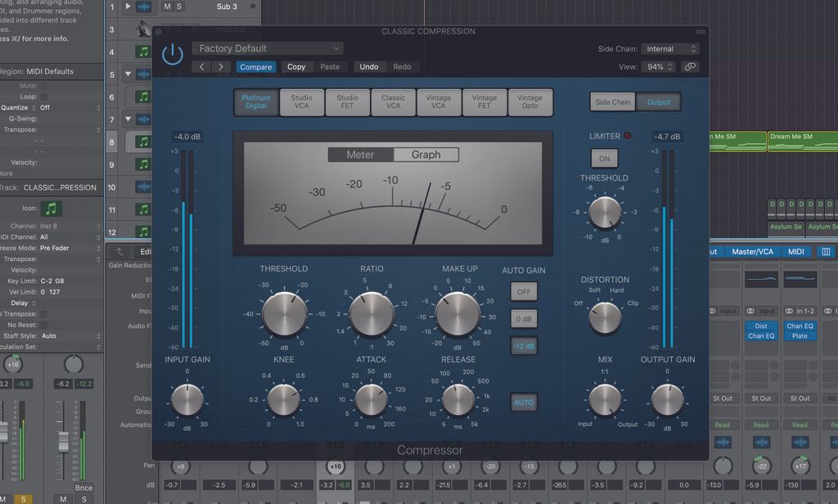This screenshot has height=504, width=838.
Task: Open the Factory Default preset dropdown
Action: coord(267,48)
